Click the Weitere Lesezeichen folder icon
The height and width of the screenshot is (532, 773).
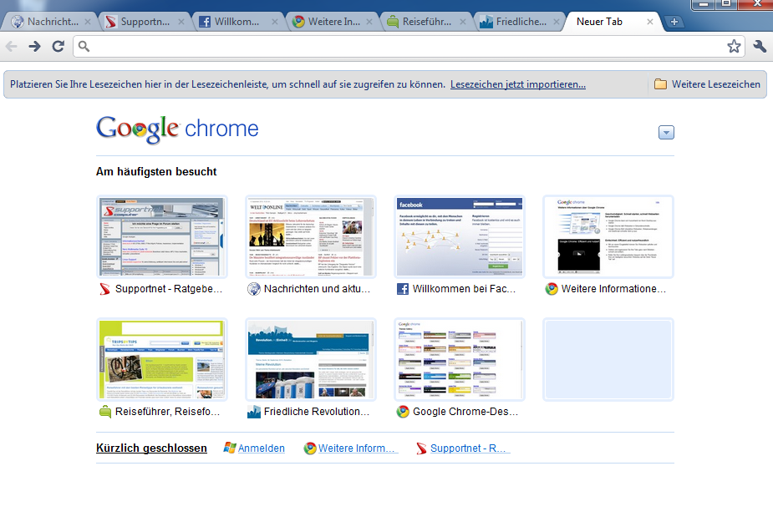pos(660,84)
